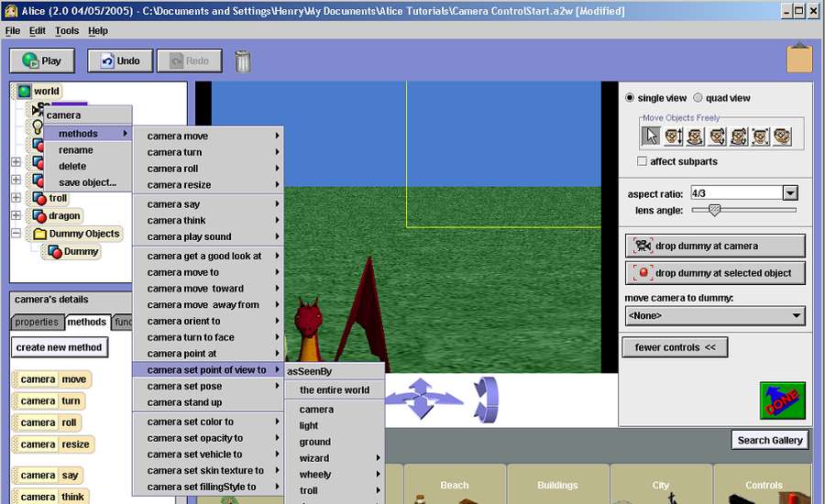Click the camera say method tile
The image size is (825, 504).
coord(48,476)
